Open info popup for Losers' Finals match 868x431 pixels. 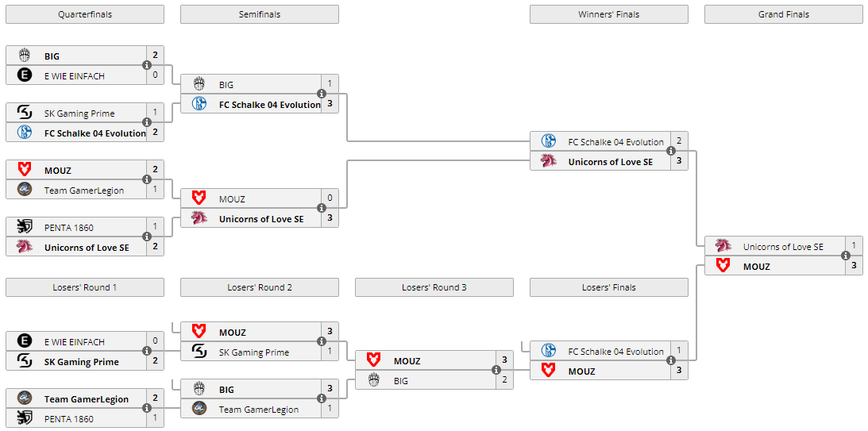click(x=671, y=361)
